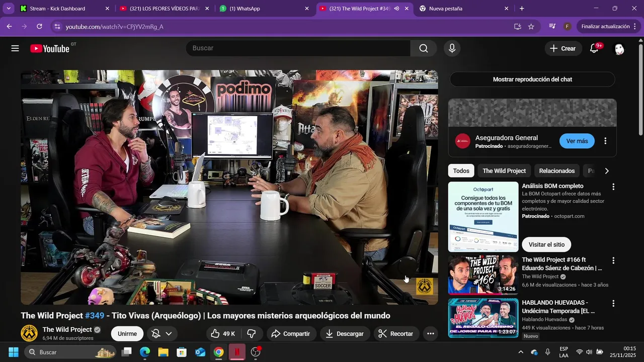Open options menu for Aseguradora General ad
Viewport: 644px width, 362px height.
pyautogui.click(x=605, y=141)
